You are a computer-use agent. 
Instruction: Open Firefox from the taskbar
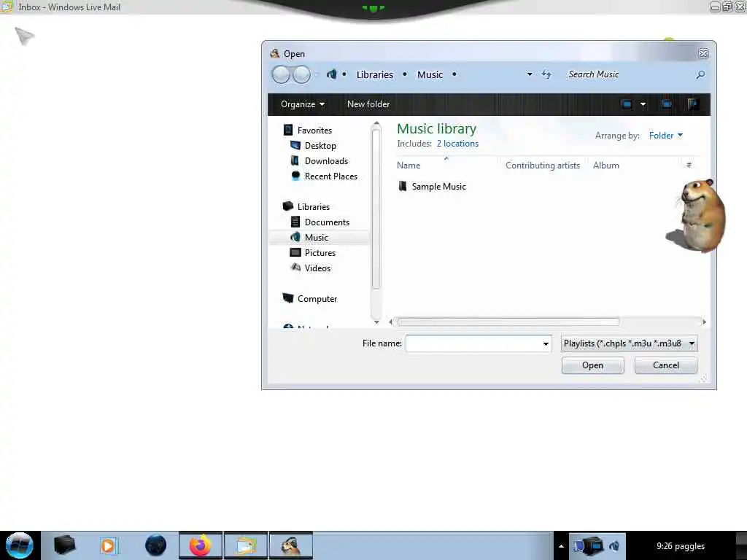201,545
